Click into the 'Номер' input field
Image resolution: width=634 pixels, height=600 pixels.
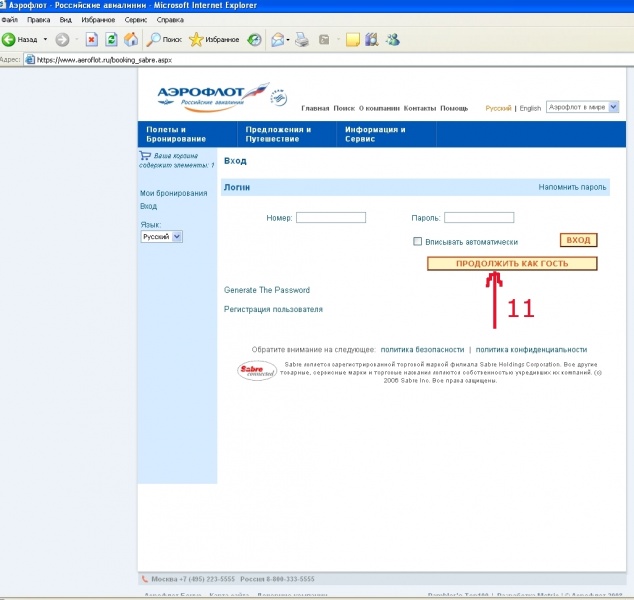[331, 217]
